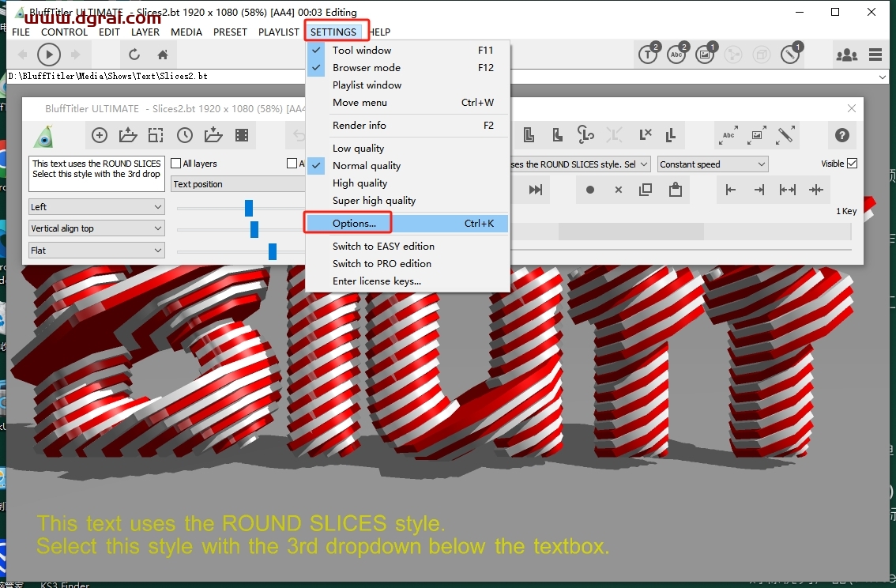Open the hamburger menu icon

pyautogui.click(x=875, y=55)
